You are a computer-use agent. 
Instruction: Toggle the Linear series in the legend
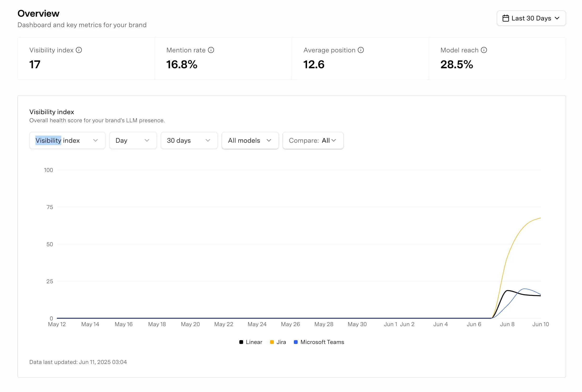tap(251, 342)
